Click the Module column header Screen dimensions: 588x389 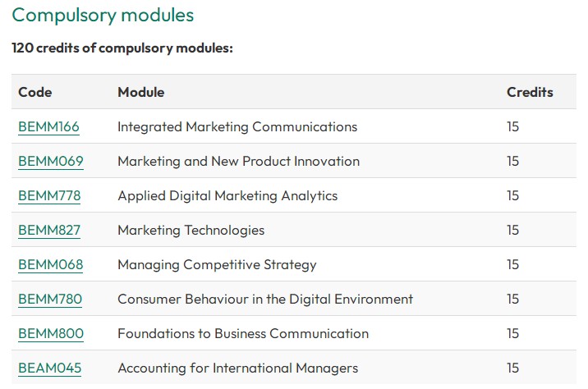[141, 92]
